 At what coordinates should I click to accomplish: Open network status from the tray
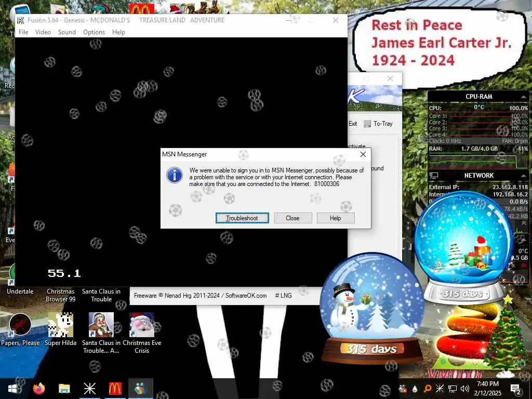pyautogui.click(x=453, y=389)
